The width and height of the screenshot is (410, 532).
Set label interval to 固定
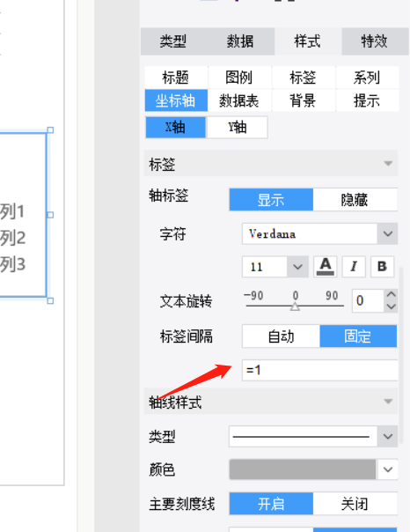[358, 336]
